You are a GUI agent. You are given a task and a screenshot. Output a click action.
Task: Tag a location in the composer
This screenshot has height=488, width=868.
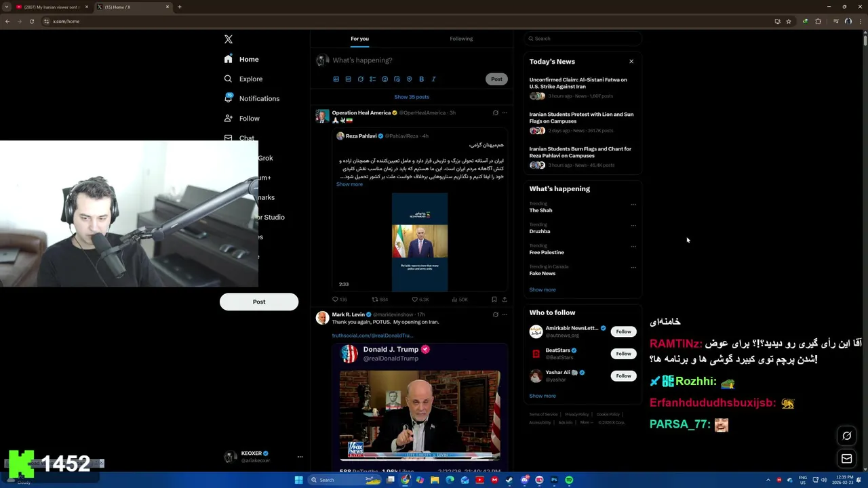click(409, 79)
